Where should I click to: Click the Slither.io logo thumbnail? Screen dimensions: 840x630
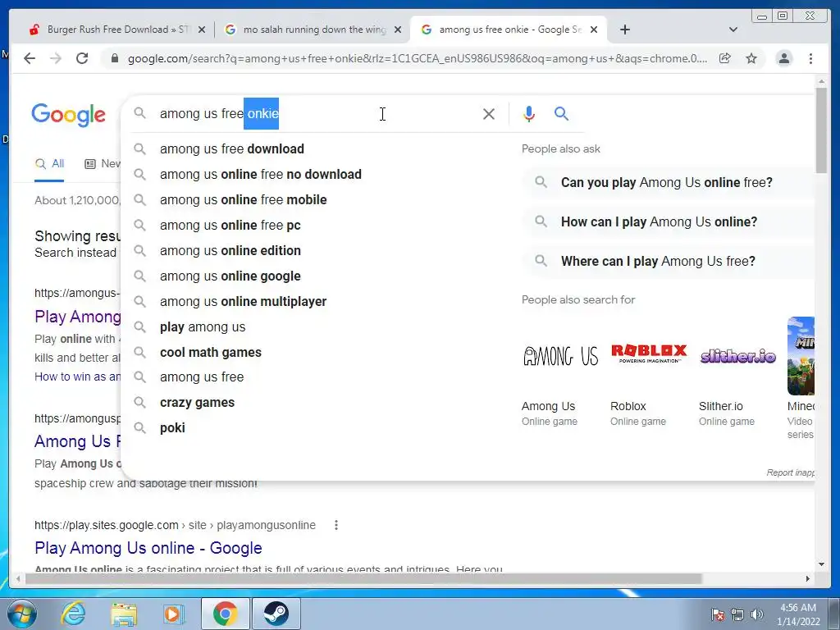click(737, 356)
